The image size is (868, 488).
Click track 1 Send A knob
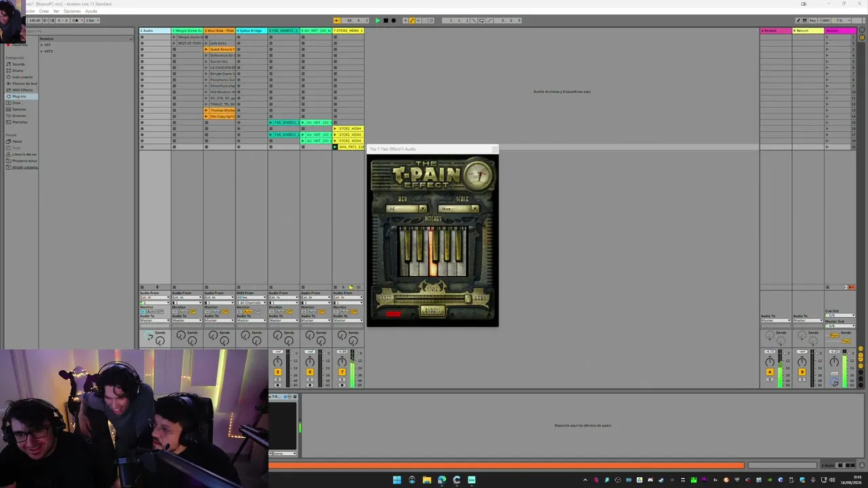[149, 336]
